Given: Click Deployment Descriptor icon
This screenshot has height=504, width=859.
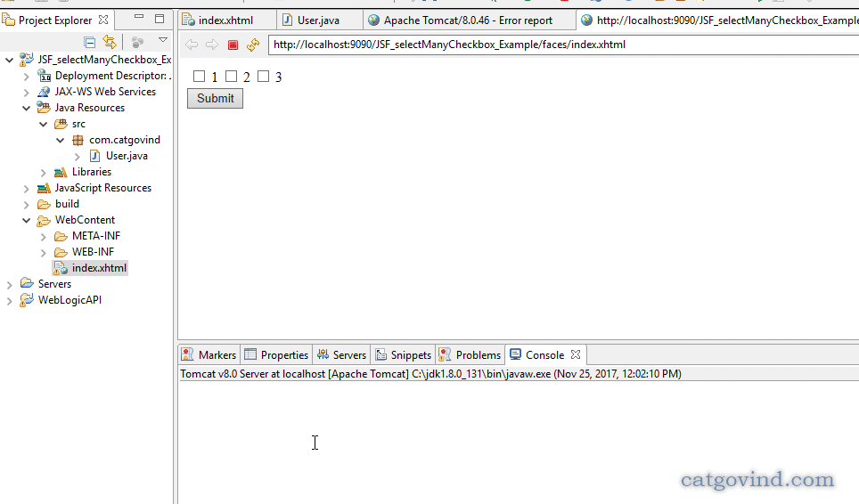Looking at the screenshot, I should [44, 76].
